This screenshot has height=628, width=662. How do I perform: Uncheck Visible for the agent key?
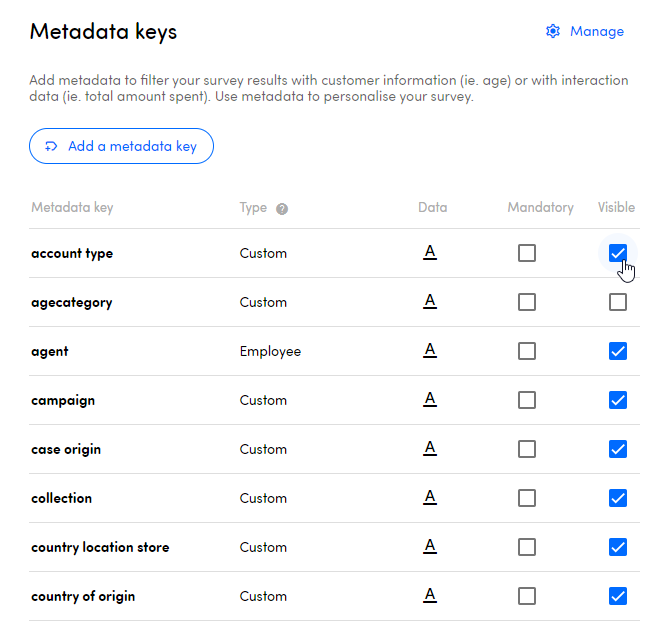tap(618, 351)
